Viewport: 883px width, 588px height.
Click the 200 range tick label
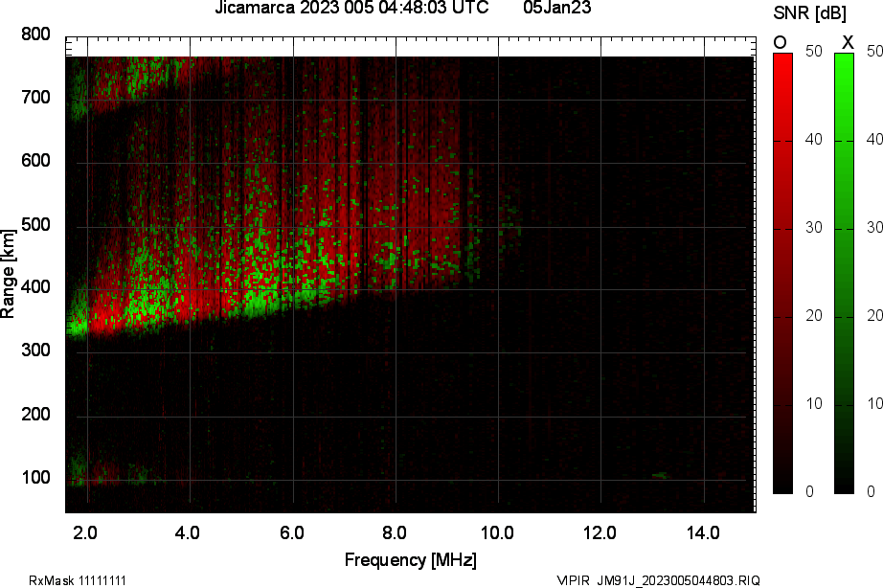(x=35, y=415)
